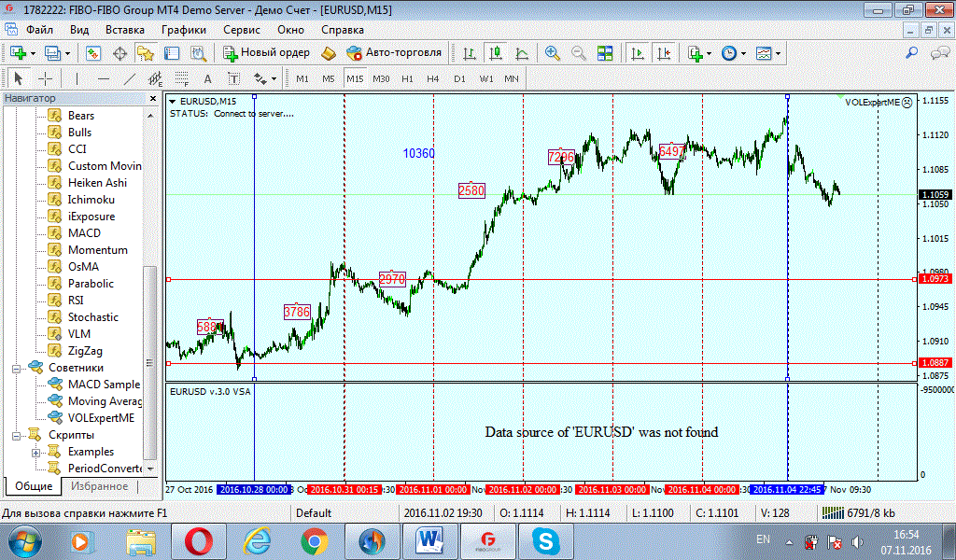This screenshot has height=560, width=956.
Task: Select the cursor arrow tool
Action: [x=19, y=78]
